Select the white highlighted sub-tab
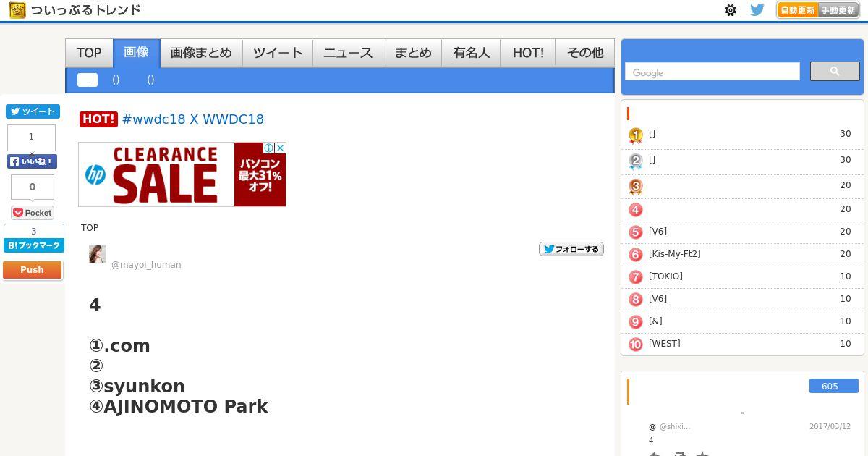868x456 pixels. point(88,80)
